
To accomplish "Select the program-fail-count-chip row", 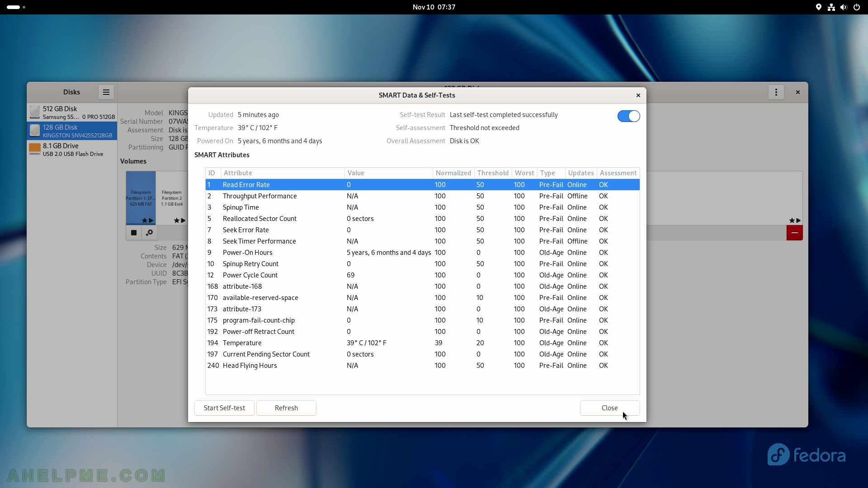I will click(x=422, y=320).
